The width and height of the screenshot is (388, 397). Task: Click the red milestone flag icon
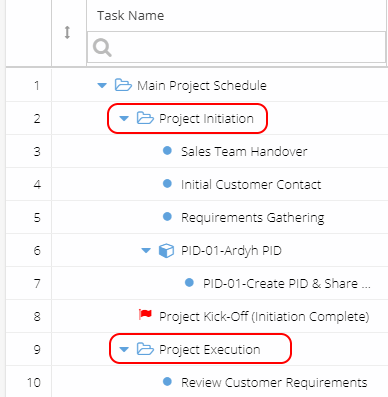pyautogui.click(x=145, y=314)
